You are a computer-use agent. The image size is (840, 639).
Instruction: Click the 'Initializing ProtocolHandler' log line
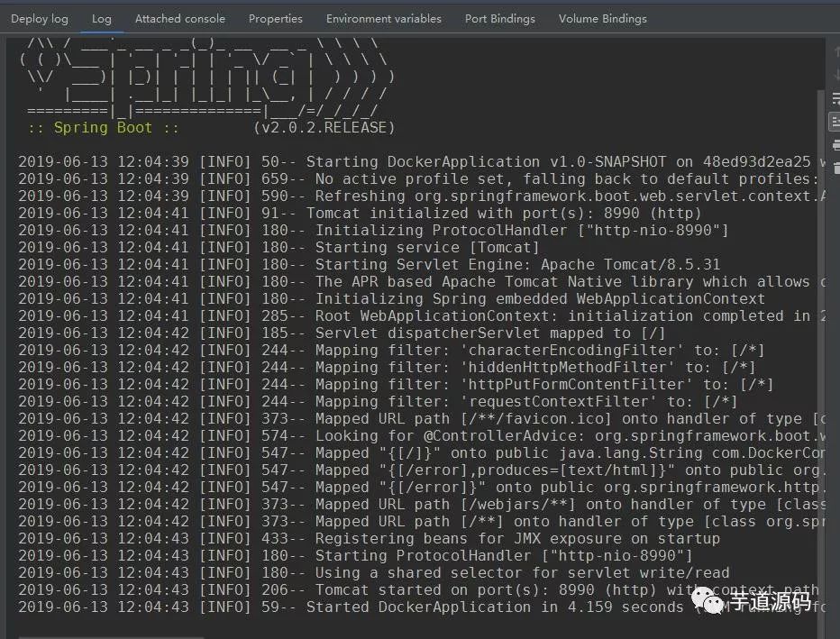373,231
